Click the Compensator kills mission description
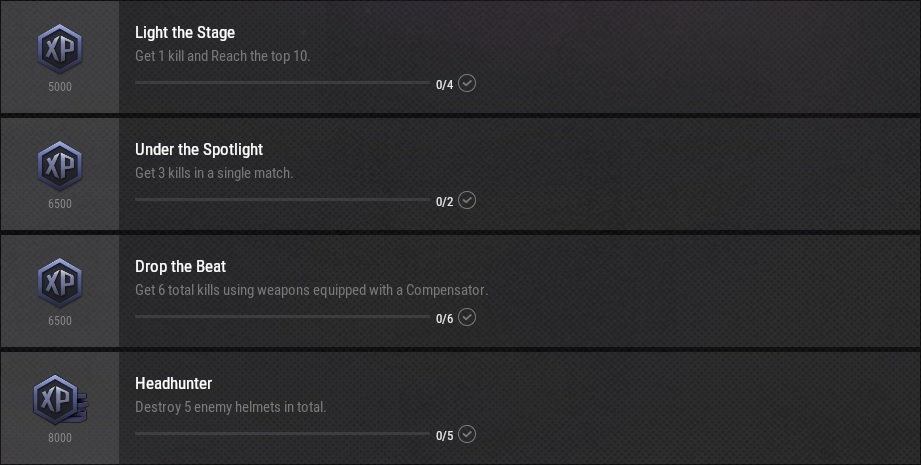 tap(311, 290)
